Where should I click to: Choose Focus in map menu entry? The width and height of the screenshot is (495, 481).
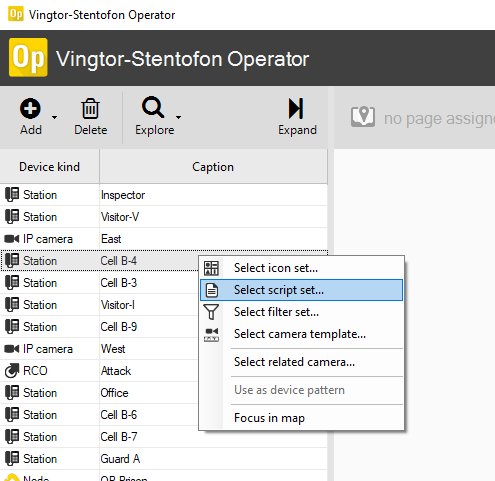(x=302, y=418)
